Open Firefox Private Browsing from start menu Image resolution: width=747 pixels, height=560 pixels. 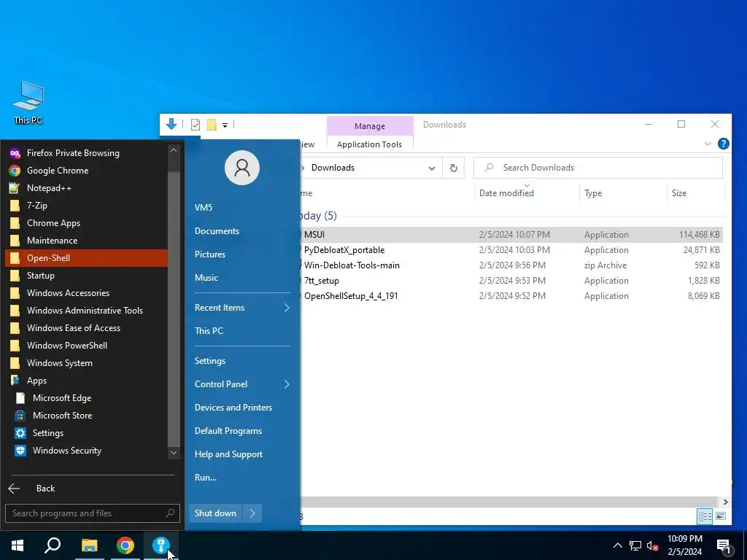86,153
